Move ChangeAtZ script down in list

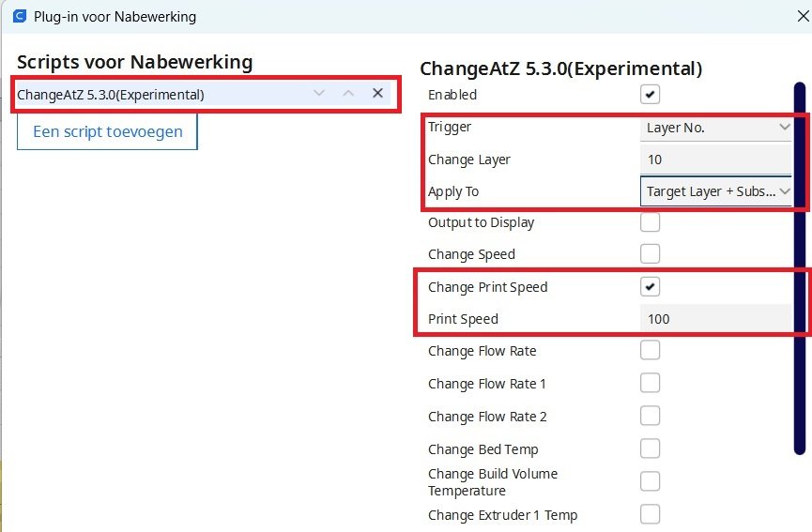tap(319, 93)
